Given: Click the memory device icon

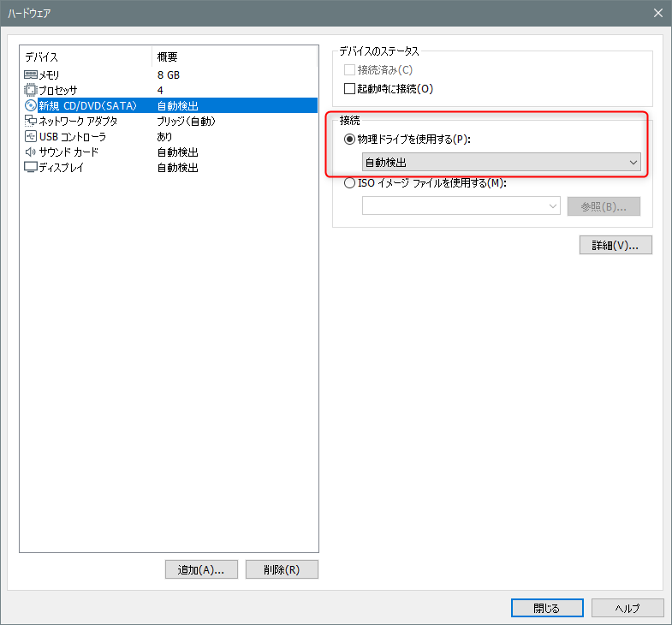Looking at the screenshot, I should [31, 75].
